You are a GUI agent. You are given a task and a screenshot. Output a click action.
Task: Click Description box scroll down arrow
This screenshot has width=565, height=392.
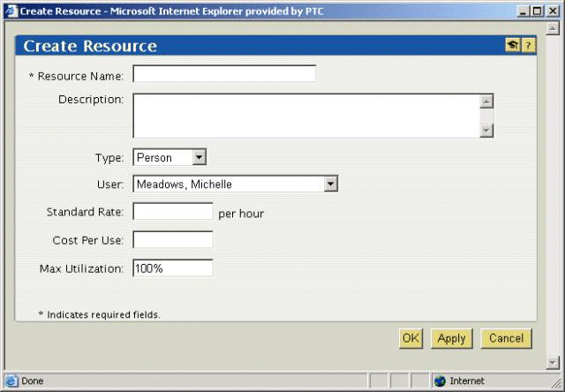point(486,130)
